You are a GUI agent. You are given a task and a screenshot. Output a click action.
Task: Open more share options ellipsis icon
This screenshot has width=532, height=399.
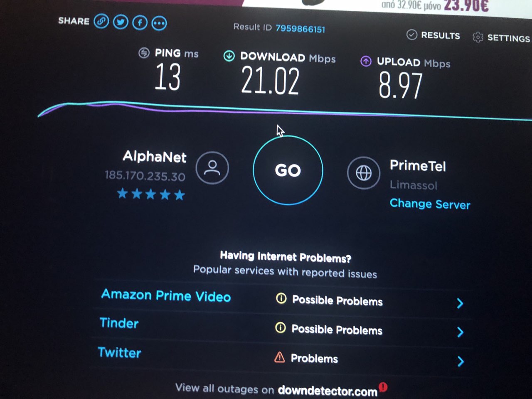click(159, 23)
